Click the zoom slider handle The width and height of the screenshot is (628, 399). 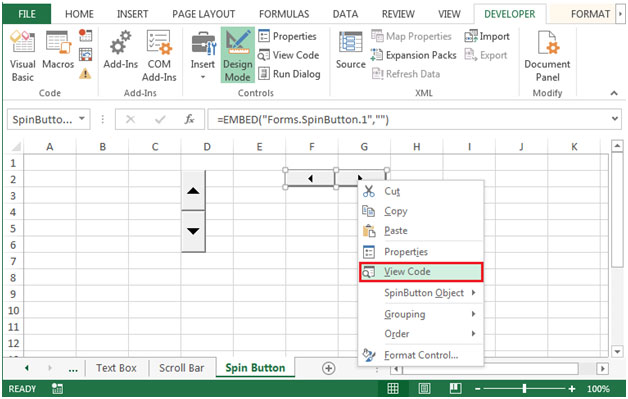click(524, 388)
